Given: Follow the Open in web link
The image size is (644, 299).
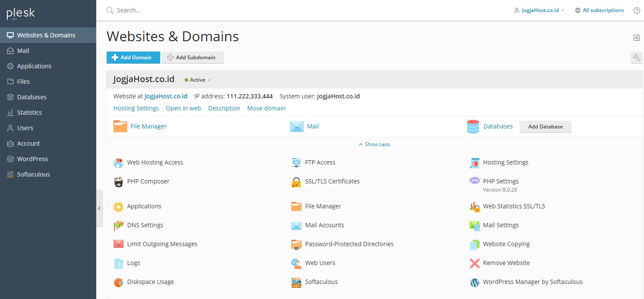Looking at the screenshot, I should pos(183,108).
